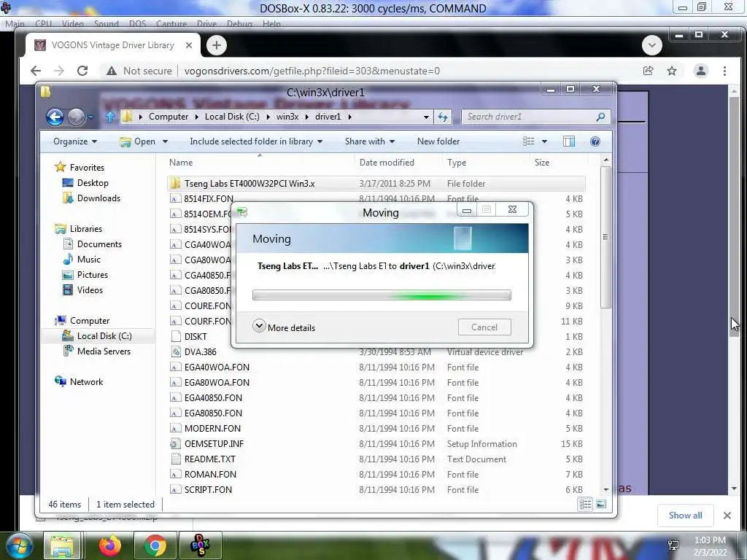
Task: Click Show all downloads
Action: pos(685,516)
